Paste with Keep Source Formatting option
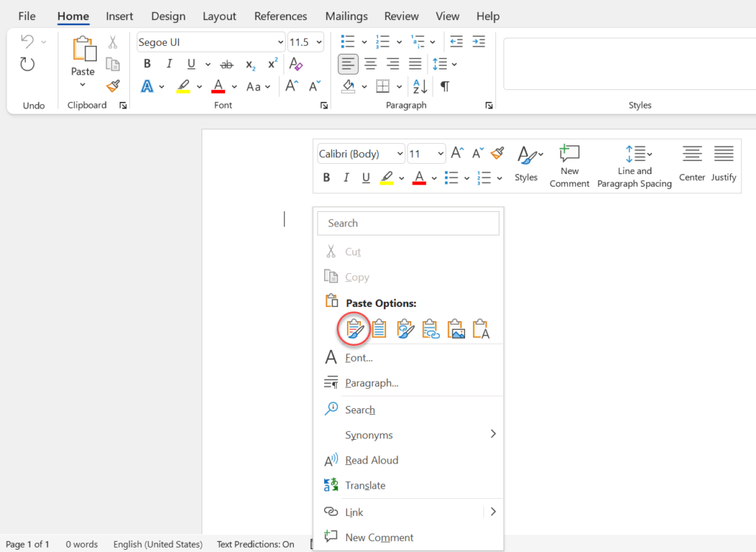 pyautogui.click(x=354, y=329)
